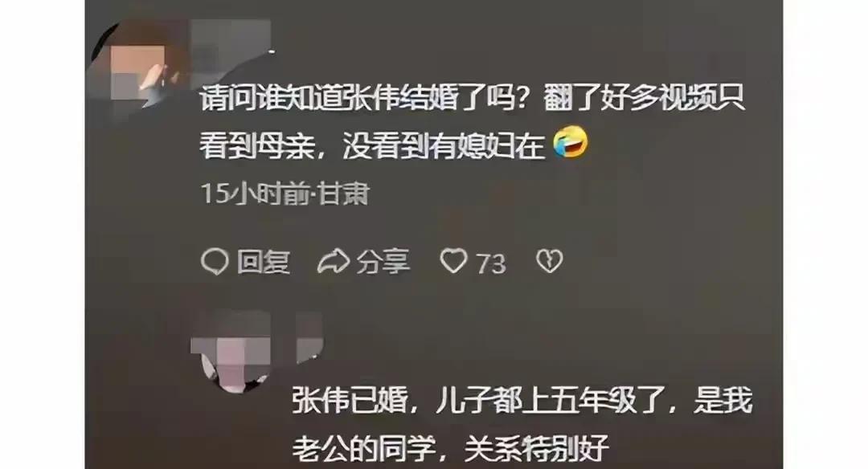
Task: Like the comment with the heart icon
Action: (x=453, y=260)
